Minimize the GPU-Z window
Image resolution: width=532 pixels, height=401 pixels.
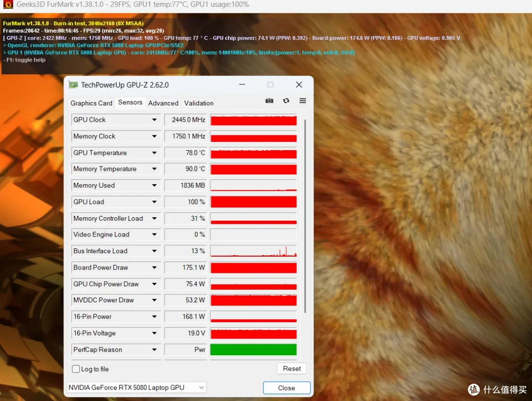point(242,84)
